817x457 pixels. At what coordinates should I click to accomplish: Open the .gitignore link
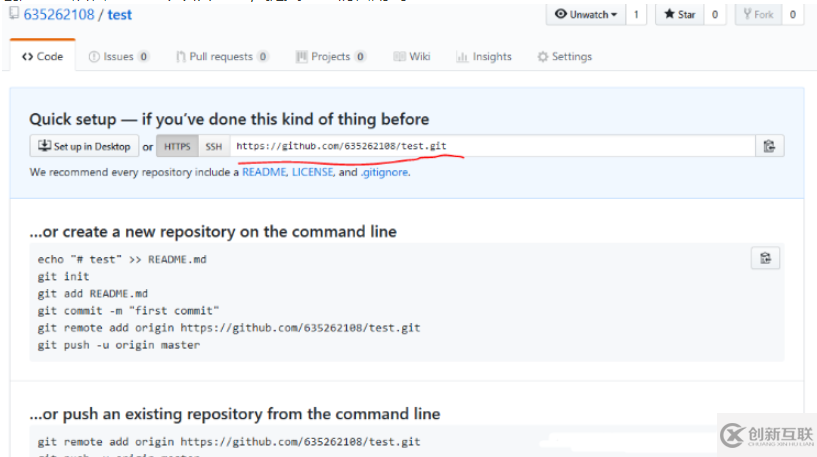[x=385, y=172]
